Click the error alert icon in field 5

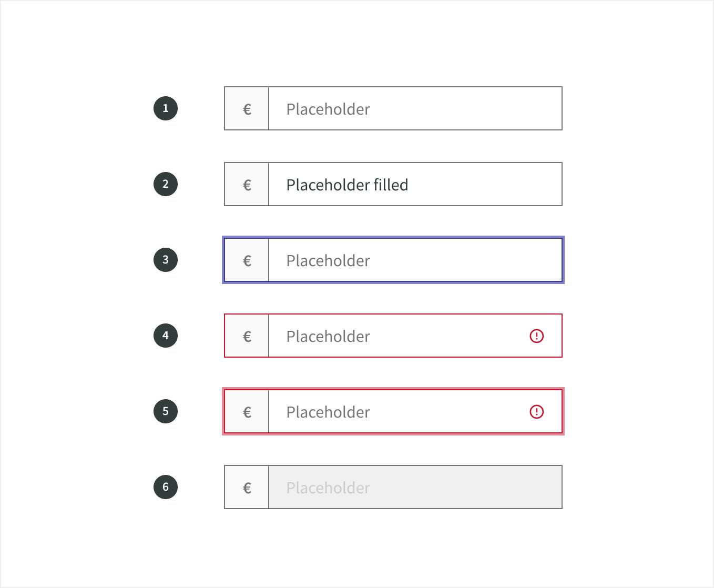(536, 411)
